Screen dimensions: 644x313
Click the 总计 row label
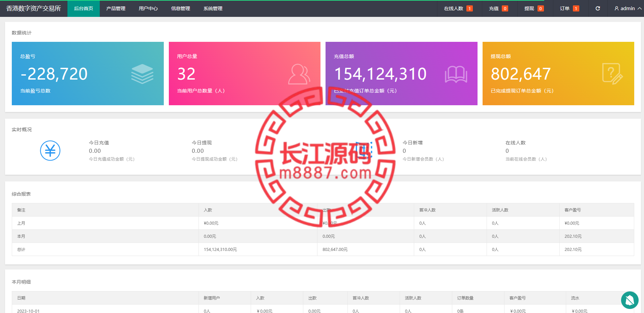(21, 250)
